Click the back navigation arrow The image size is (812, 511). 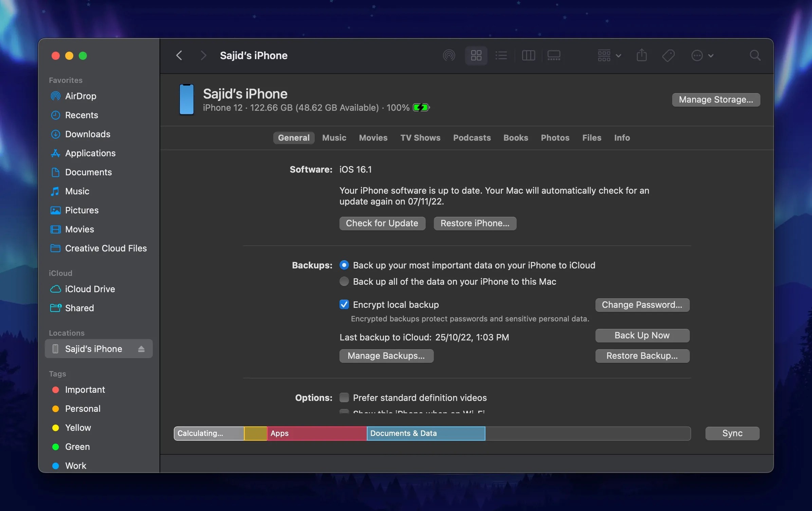click(x=179, y=55)
